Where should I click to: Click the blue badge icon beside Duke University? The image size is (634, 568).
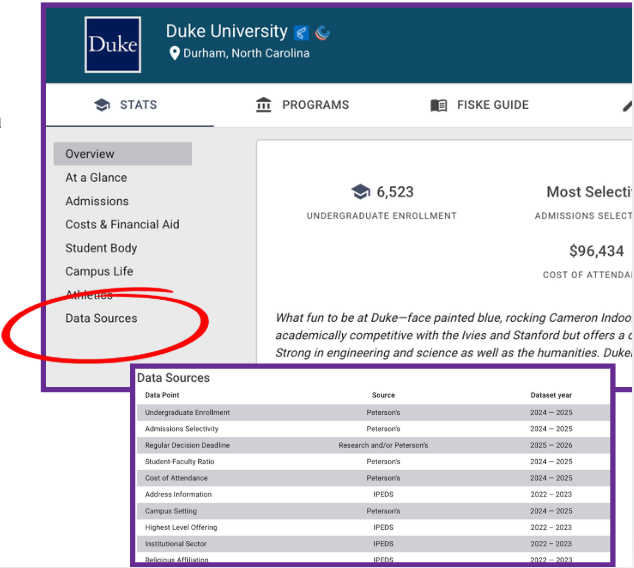pos(301,33)
